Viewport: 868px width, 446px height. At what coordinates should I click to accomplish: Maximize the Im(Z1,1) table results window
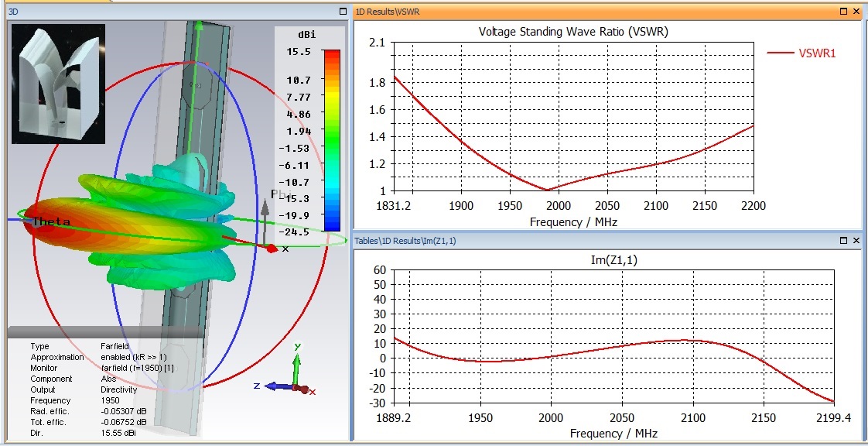point(843,241)
